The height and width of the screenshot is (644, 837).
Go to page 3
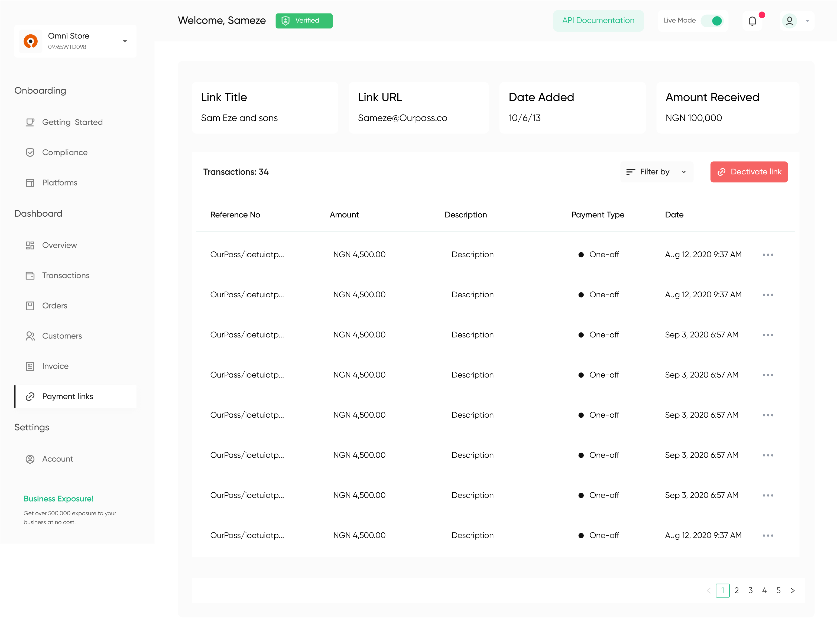click(x=750, y=590)
